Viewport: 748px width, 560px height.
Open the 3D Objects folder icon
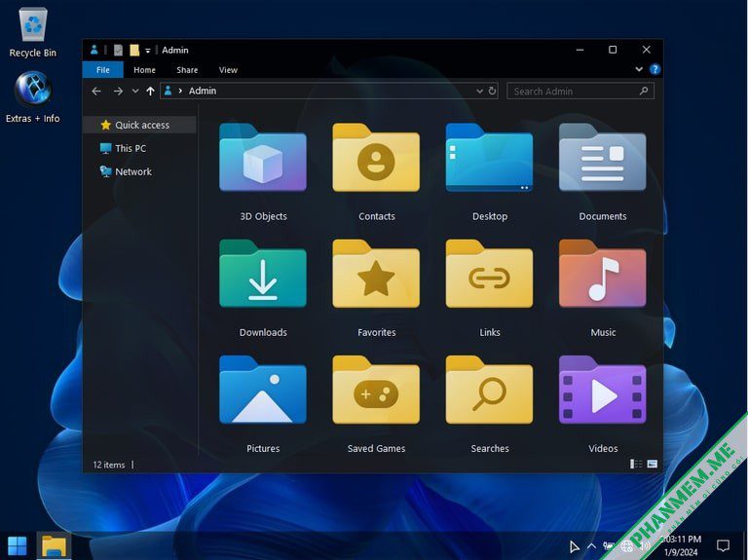(263, 158)
